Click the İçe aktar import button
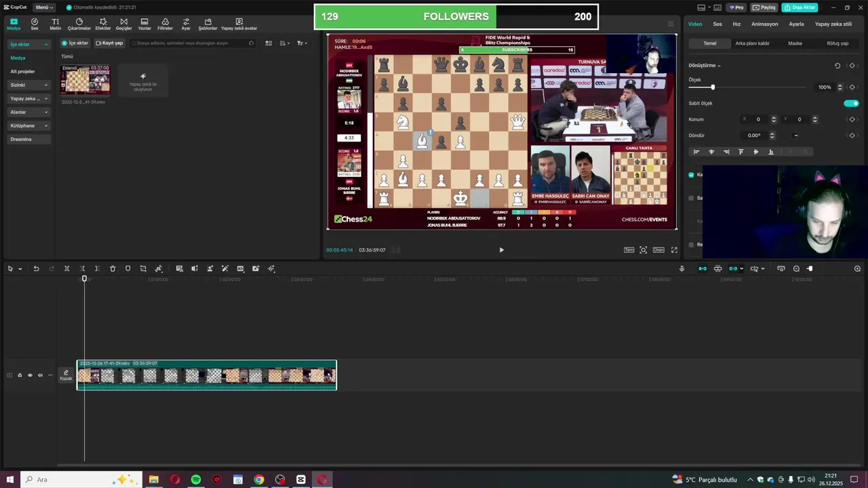The image size is (868, 488). tap(75, 43)
